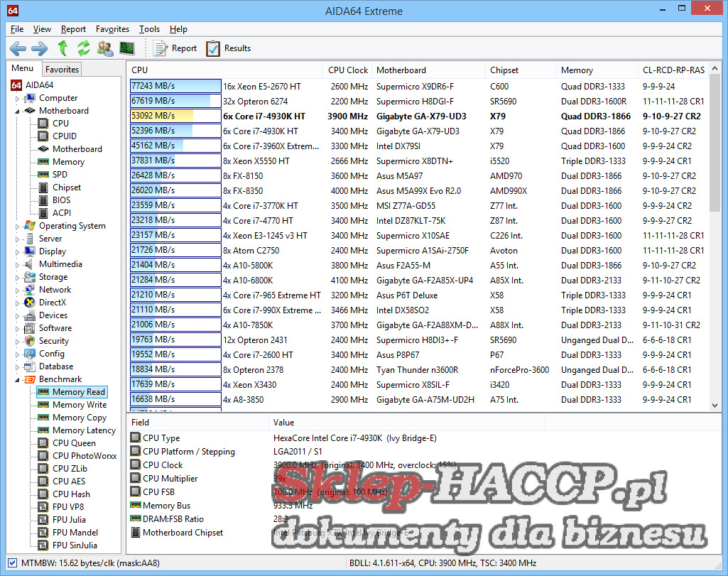
Task: Click the Memory Write benchmark icon
Action: click(43, 405)
